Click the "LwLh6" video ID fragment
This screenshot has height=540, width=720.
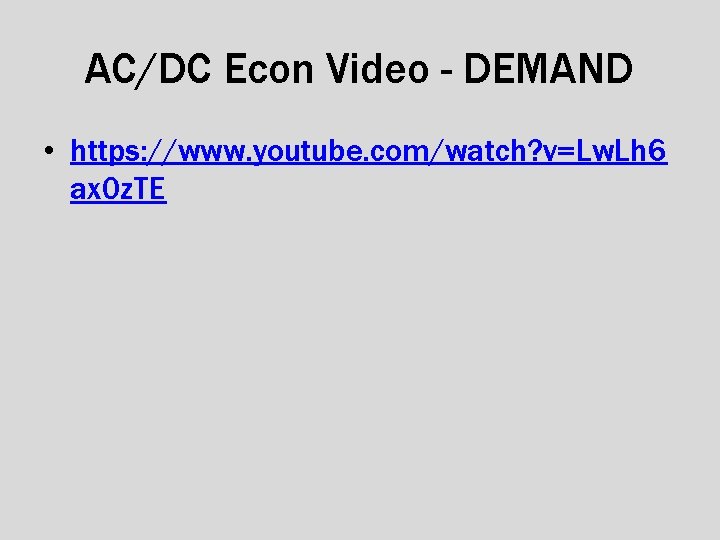click(621, 152)
